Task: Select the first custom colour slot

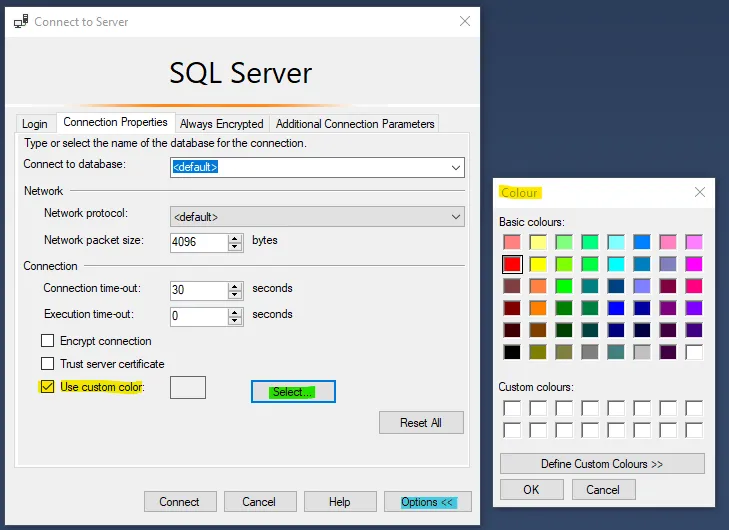Action: [x=512, y=408]
